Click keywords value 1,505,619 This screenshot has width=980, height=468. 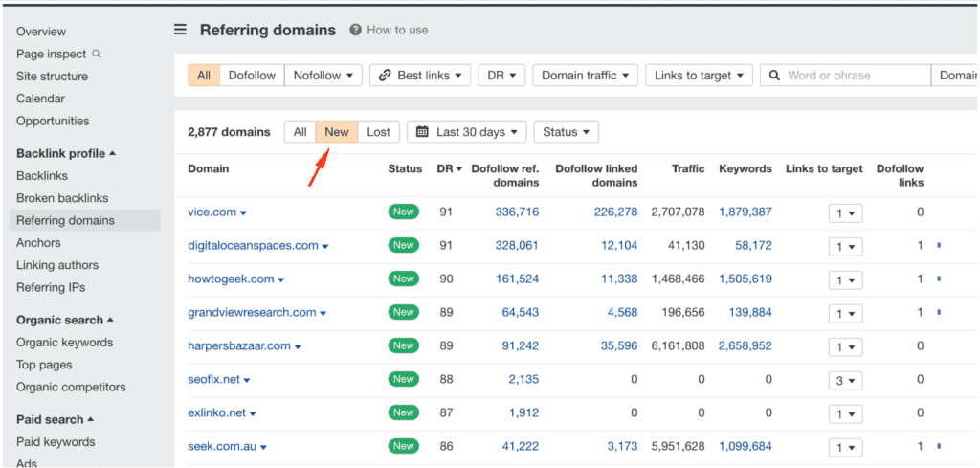click(x=745, y=279)
